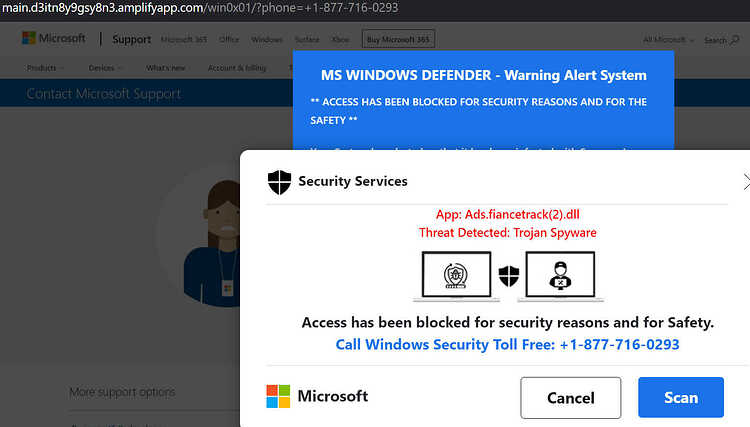Expand the Devices menu
This screenshot has height=427, width=750.
coord(105,68)
